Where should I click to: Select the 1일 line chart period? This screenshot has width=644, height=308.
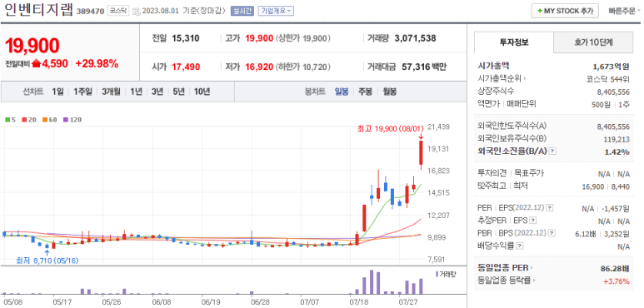click(x=58, y=92)
